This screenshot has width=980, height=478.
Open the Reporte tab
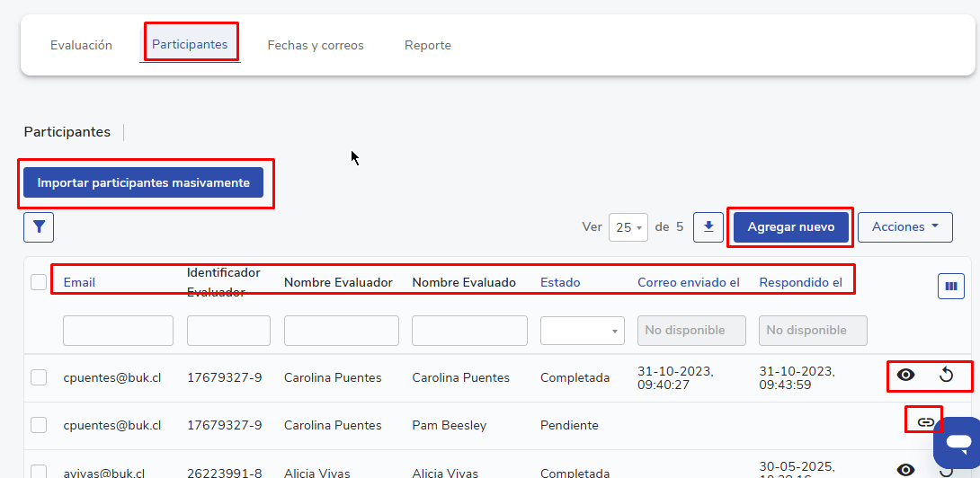coord(428,45)
